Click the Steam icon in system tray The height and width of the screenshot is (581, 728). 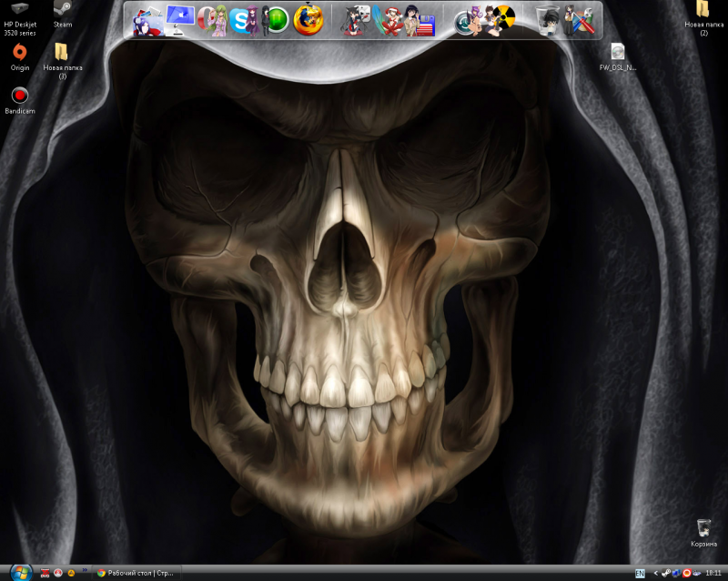click(666, 574)
